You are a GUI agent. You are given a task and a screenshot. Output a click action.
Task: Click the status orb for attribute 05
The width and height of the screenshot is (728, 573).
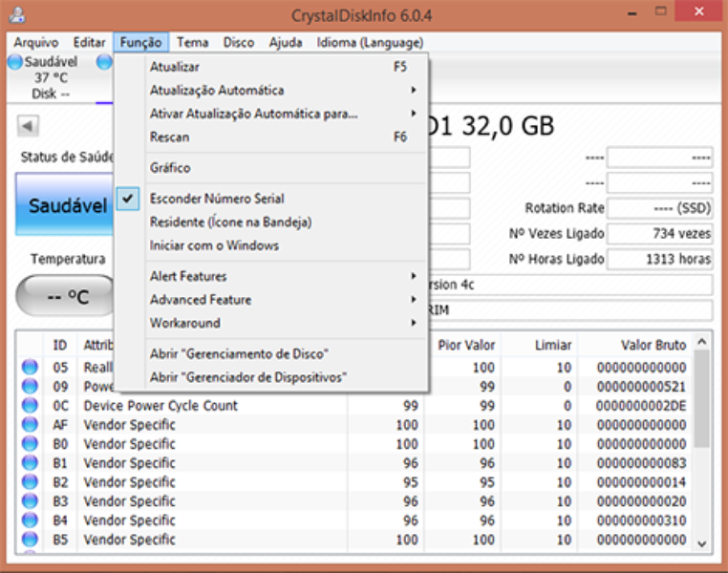coord(30,367)
